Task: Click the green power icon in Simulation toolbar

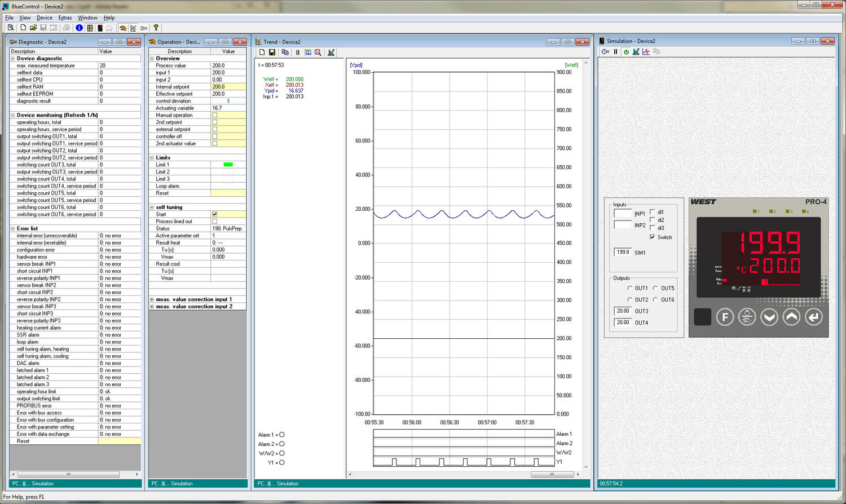Action: click(626, 52)
